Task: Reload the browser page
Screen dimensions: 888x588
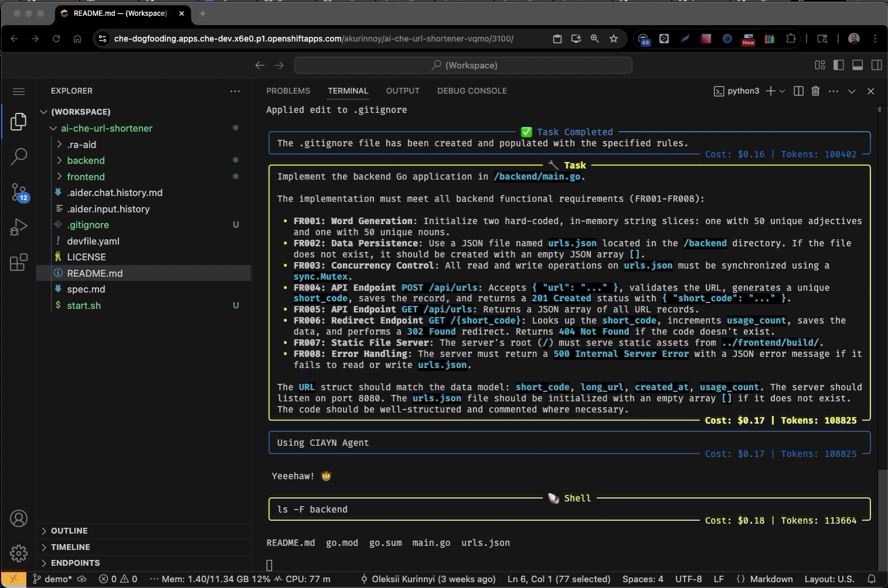Action: point(56,39)
